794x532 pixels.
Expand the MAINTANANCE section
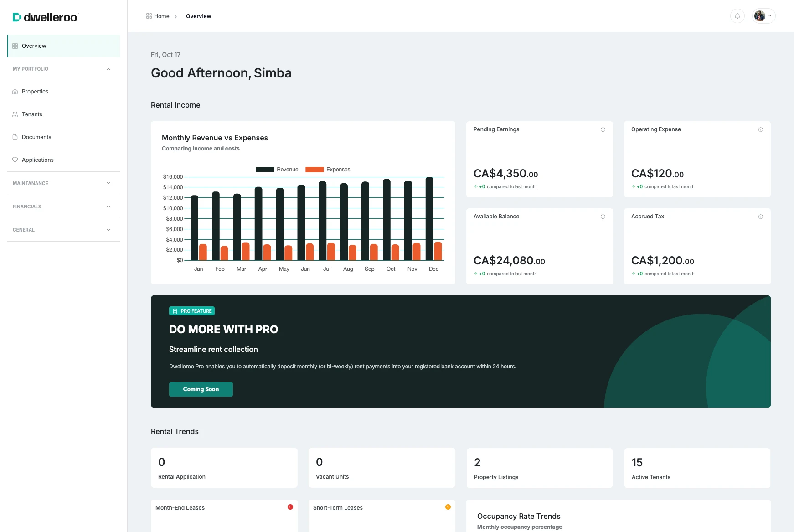[x=108, y=183]
